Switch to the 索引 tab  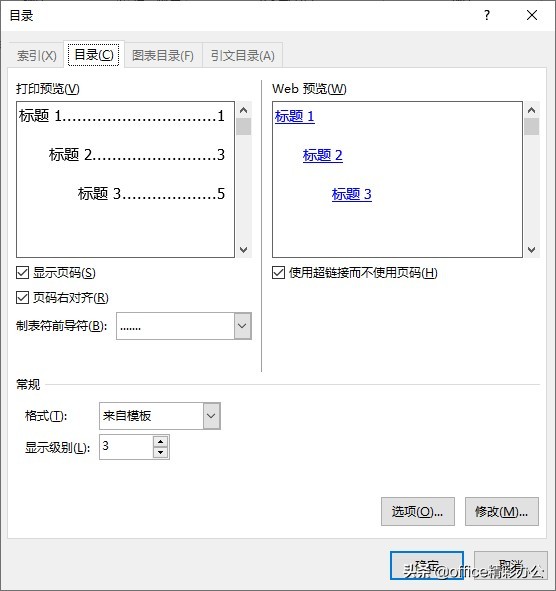(x=37, y=56)
